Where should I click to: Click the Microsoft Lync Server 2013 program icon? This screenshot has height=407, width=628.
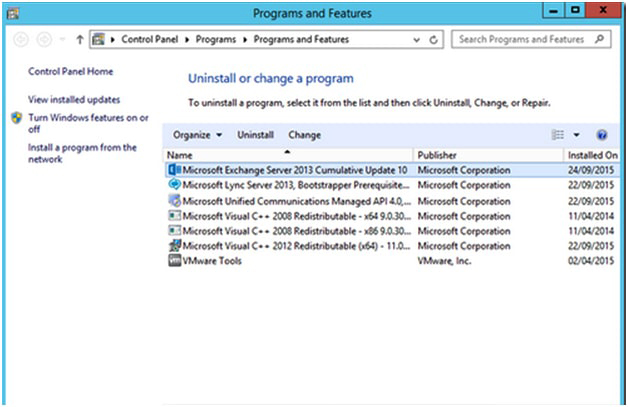(x=174, y=185)
